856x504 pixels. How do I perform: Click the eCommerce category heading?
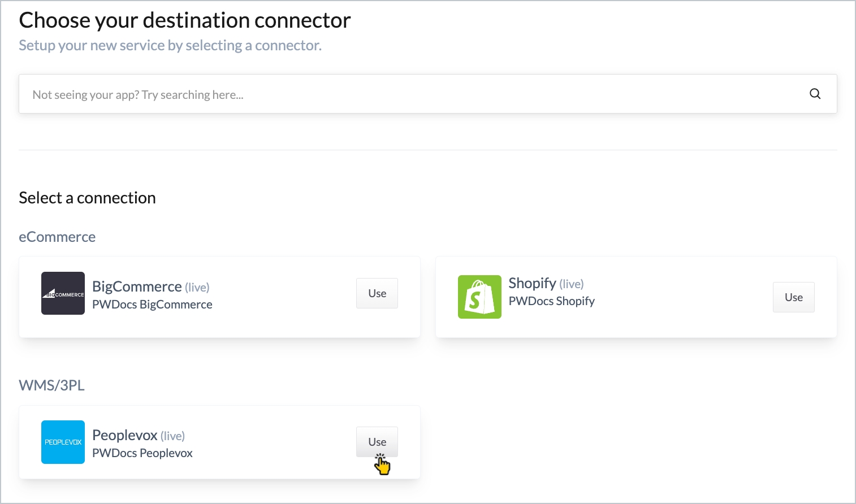tap(57, 237)
